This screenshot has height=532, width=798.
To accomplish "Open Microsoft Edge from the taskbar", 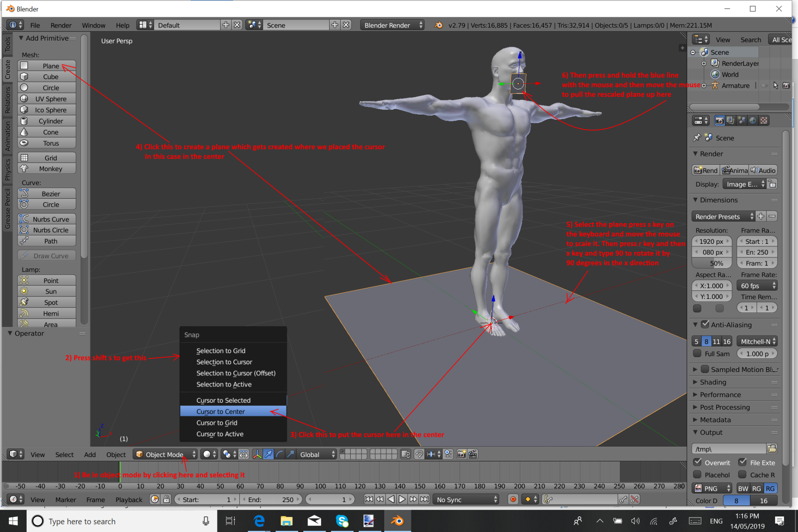I will (x=259, y=521).
